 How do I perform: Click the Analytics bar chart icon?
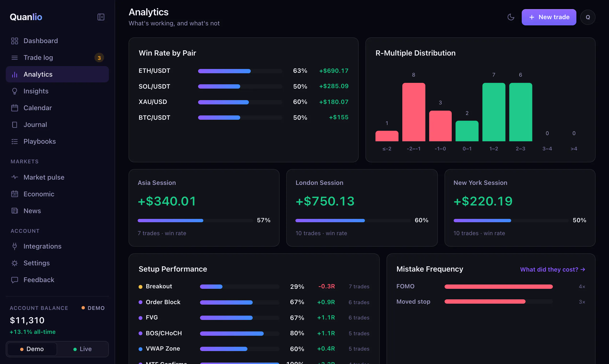point(14,74)
